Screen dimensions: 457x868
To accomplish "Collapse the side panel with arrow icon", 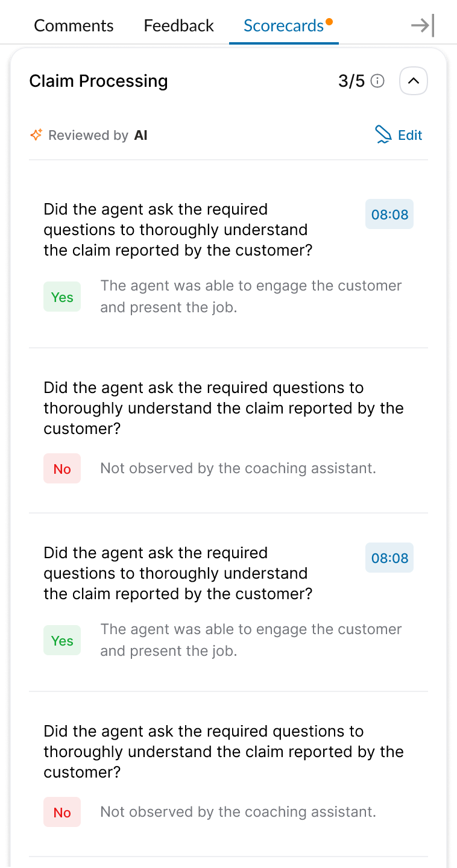I will pyautogui.click(x=422, y=25).
